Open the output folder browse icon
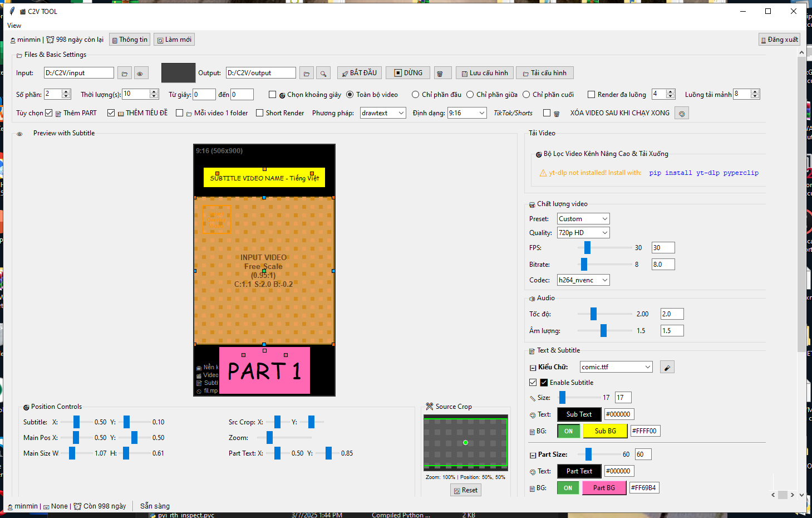This screenshot has height=518, width=812. pyautogui.click(x=306, y=73)
